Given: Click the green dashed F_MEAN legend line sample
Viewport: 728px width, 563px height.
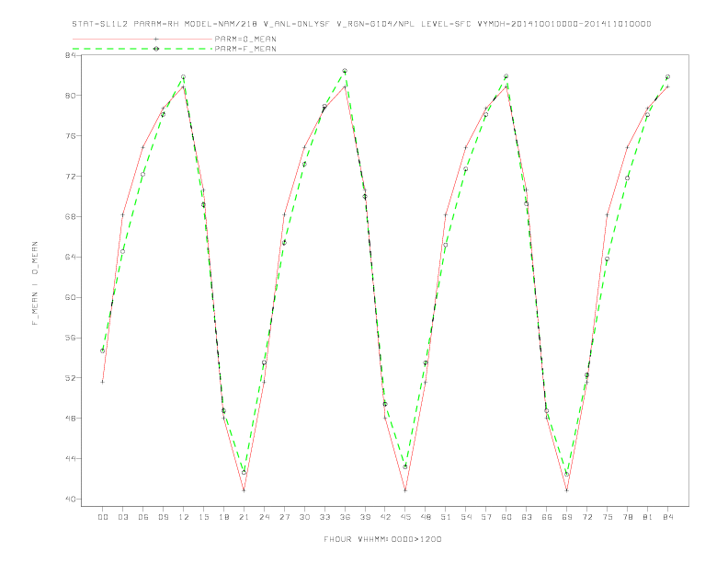Looking at the screenshot, I should (142, 49).
